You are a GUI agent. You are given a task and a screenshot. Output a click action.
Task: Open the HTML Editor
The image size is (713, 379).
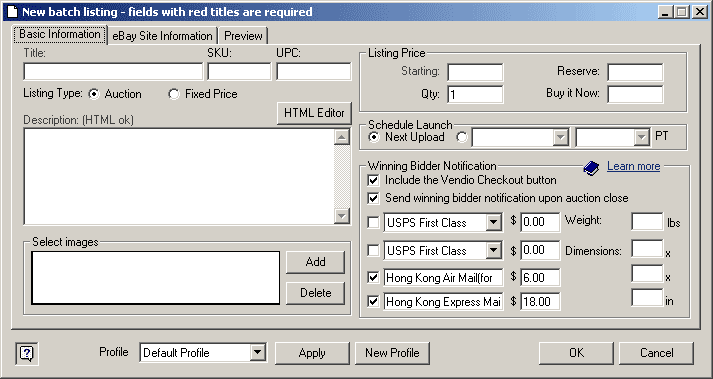coord(314,113)
